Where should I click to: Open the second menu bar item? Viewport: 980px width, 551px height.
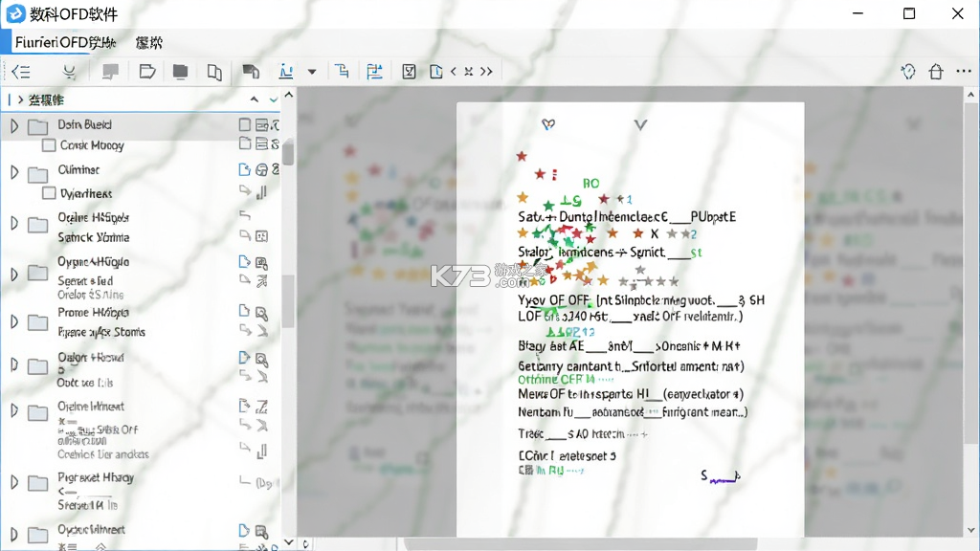[148, 42]
